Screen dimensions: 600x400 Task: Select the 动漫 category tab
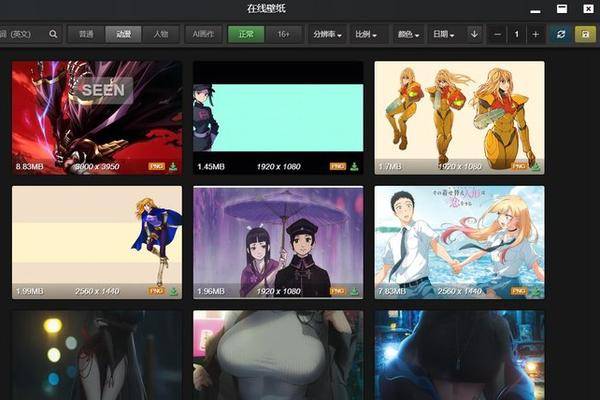(123, 34)
